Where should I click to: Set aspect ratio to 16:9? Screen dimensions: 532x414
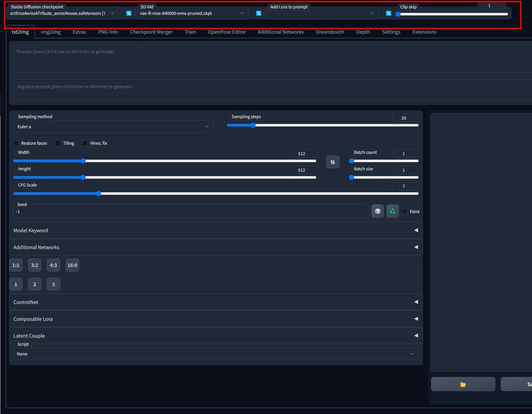point(72,265)
